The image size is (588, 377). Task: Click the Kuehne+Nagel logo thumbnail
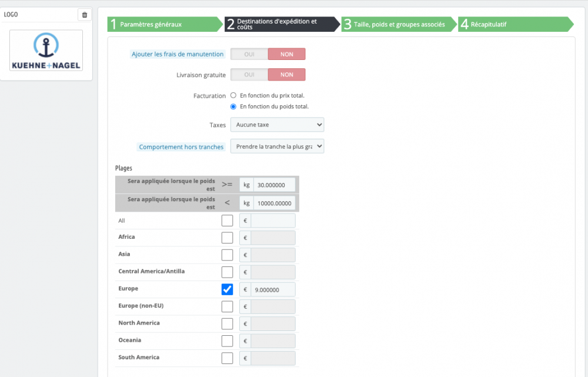coord(46,50)
